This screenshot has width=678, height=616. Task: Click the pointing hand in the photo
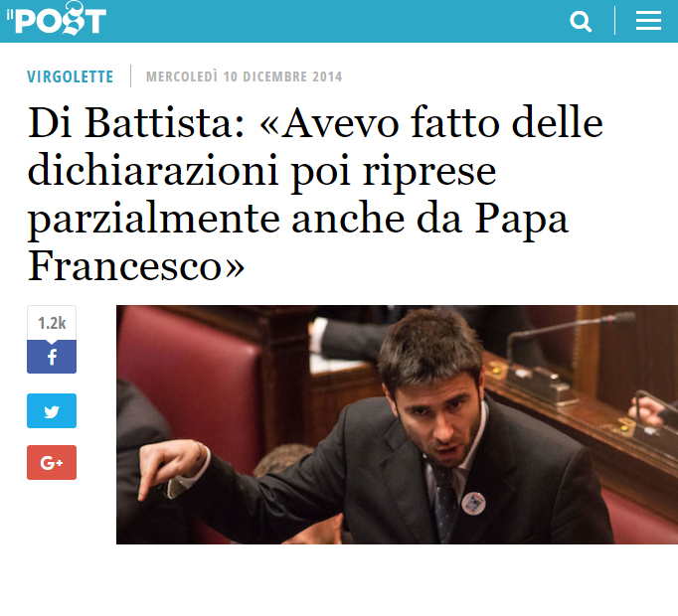[x=171, y=469]
